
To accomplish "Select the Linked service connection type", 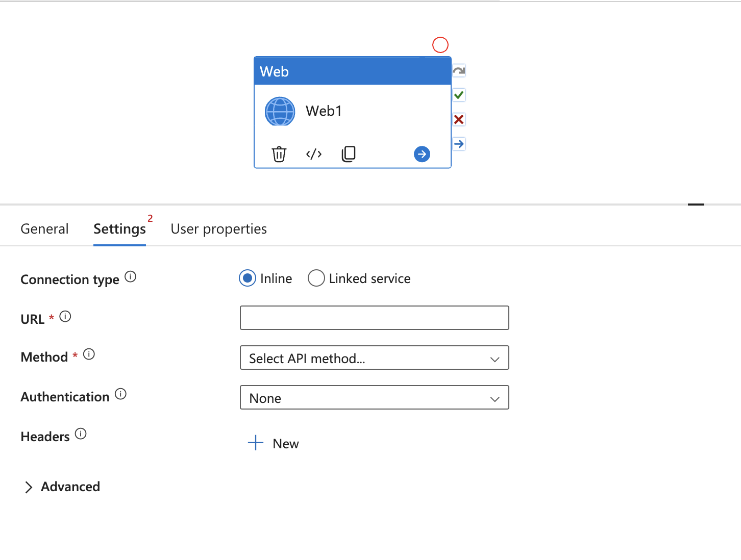I will (316, 278).
